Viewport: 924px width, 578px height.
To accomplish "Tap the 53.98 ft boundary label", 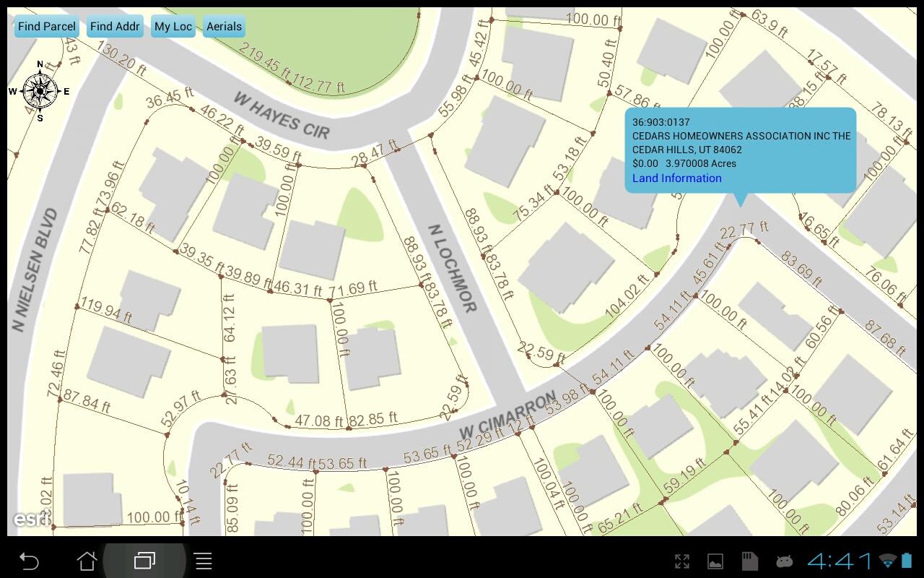I will pos(568,402).
